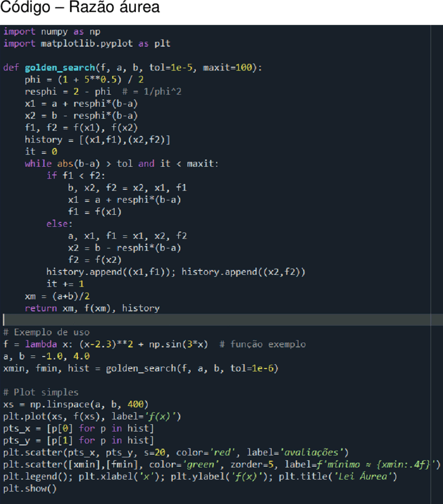Click the line 'phi = (1 + 5**0.5) / 2'
This screenshot has height=504, width=443.
coord(84,79)
